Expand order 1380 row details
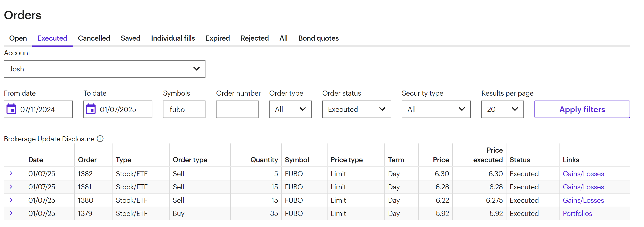The image size is (644, 227). tap(11, 200)
